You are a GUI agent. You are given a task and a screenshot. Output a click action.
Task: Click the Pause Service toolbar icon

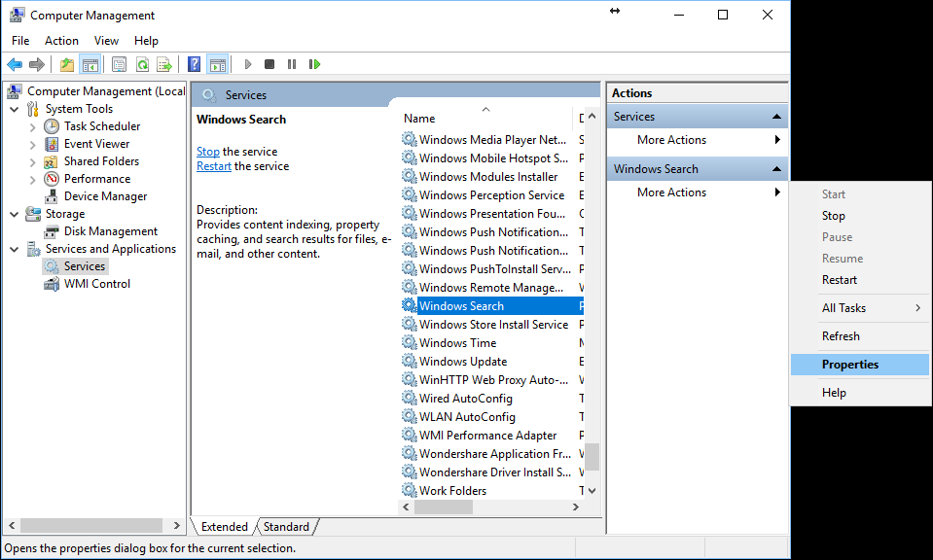tap(292, 64)
